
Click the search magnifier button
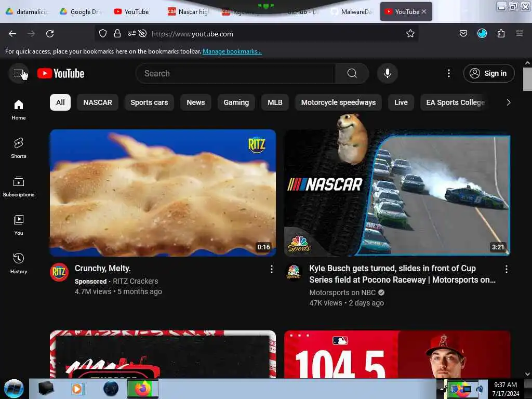(x=352, y=73)
